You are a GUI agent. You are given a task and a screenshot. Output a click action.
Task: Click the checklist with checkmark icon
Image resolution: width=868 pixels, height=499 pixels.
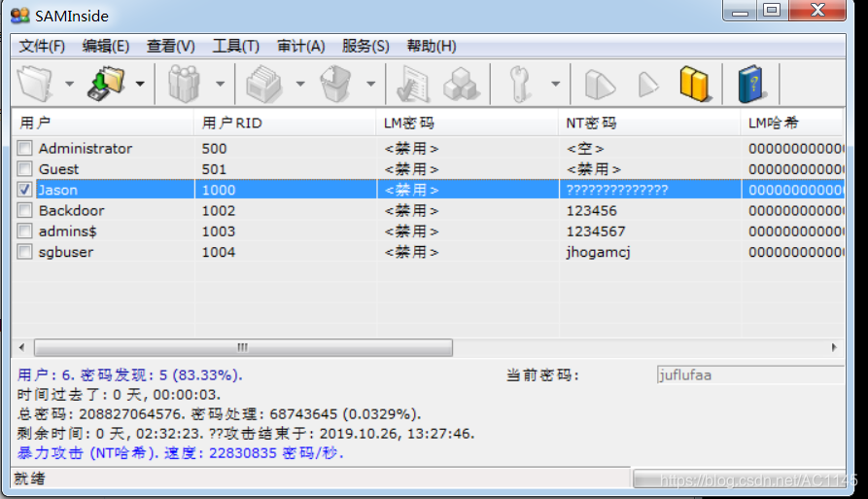coord(413,84)
